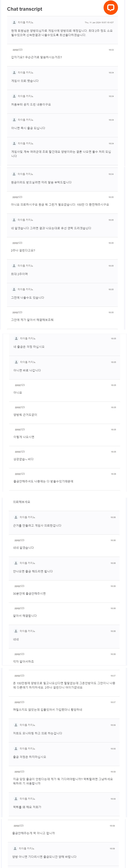Click the orange chat bubble icon
The width and height of the screenshot is (128, 868).
111,7
